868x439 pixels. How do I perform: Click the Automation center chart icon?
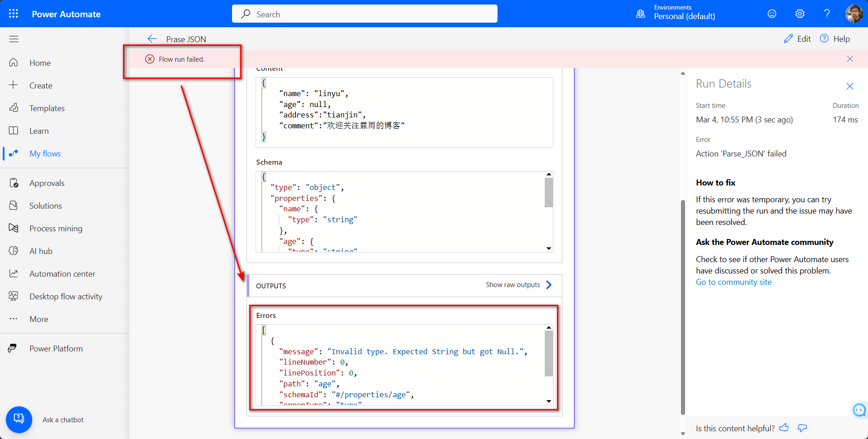(14, 273)
